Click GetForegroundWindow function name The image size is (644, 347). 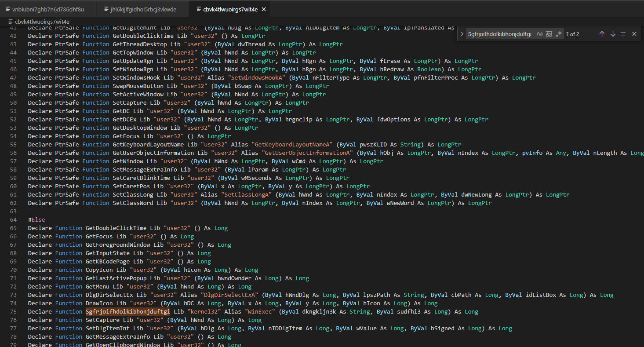click(118, 245)
